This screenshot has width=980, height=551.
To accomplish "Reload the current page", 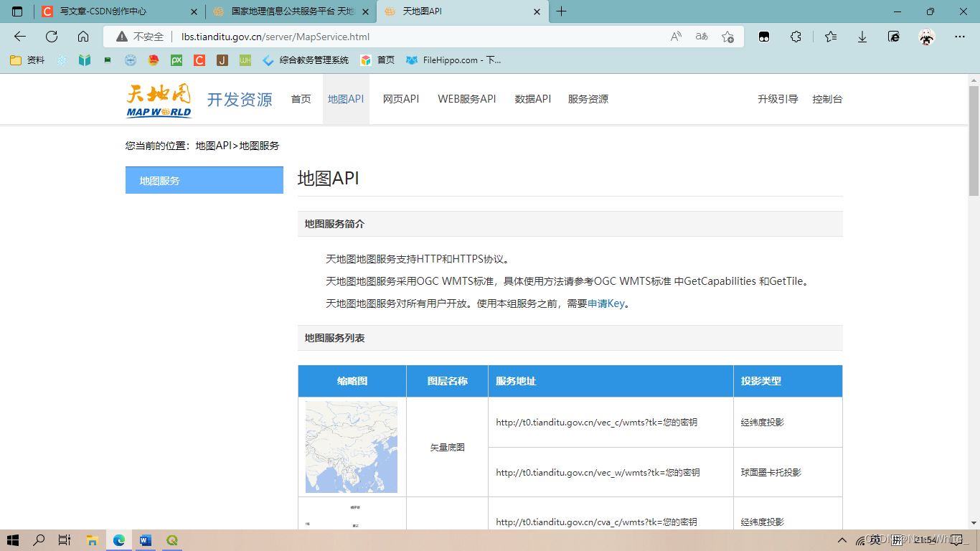I will pyautogui.click(x=52, y=37).
